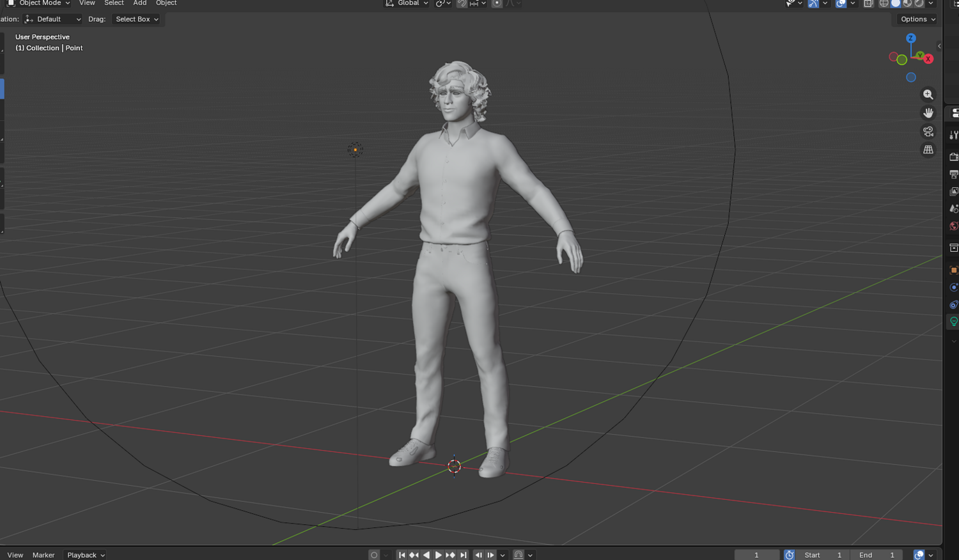
Task: Click the pan view hand icon
Action: pos(928,113)
